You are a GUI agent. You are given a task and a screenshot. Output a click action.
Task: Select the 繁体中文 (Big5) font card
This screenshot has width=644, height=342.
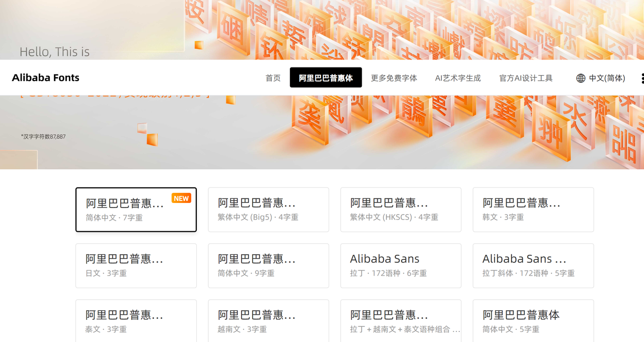tap(268, 210)
